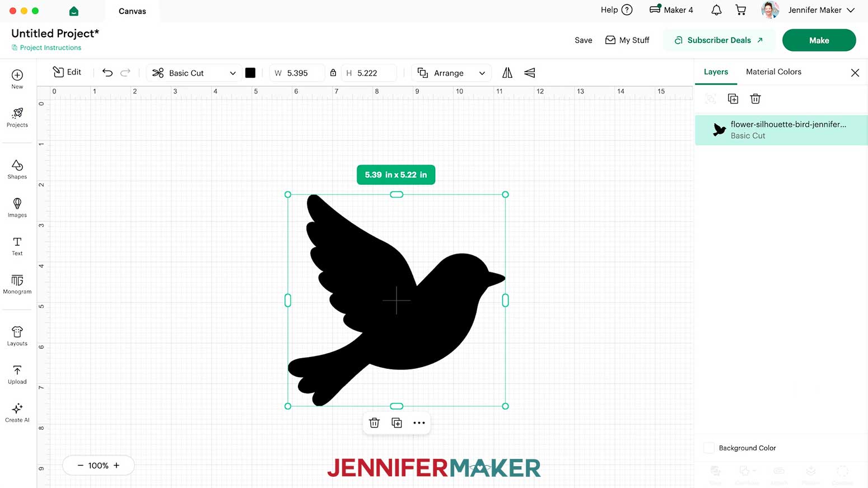Click the Cricut home icon
This screenshot has width=868, height=488.
[x=74, y=11]
